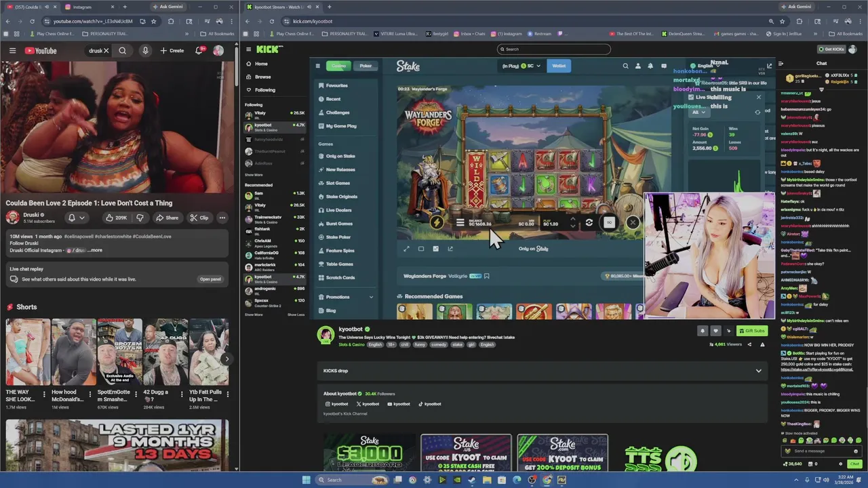Toggle favourite bookmark for Waylanders Forge
Image resolution: width=868 pixels, height=488 pixels.
pyautogui.click(x=486, y=276)
